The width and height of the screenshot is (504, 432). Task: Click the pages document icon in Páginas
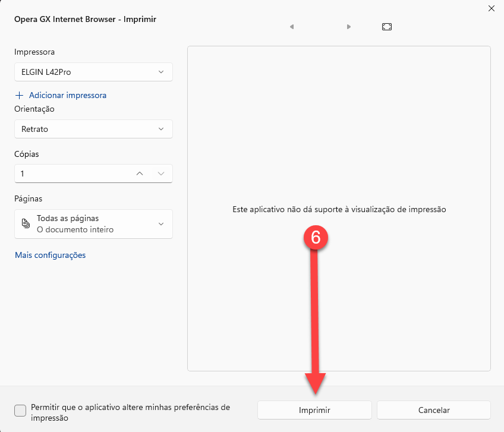(26, 223)
